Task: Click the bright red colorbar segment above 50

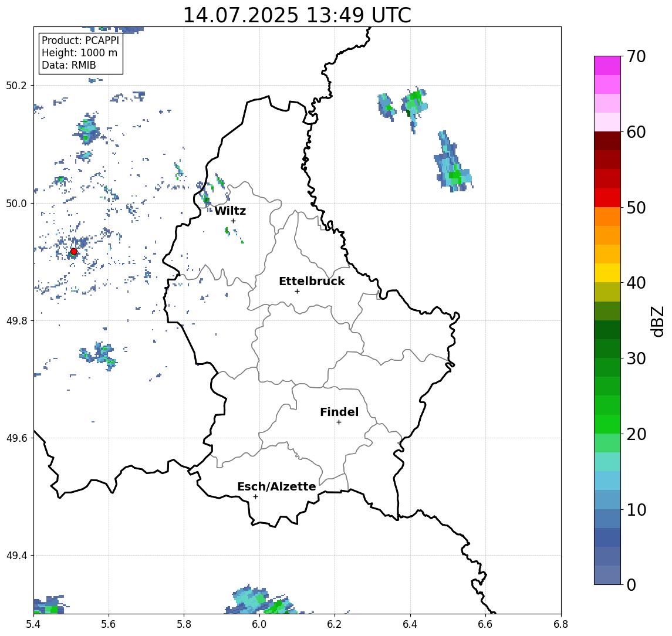Action: click(x=607, y=198)
